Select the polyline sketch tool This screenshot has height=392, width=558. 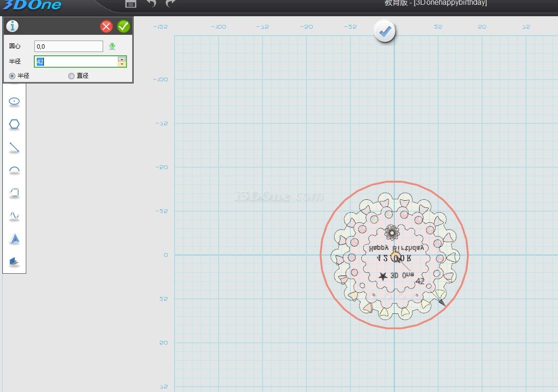pos(14,193)
